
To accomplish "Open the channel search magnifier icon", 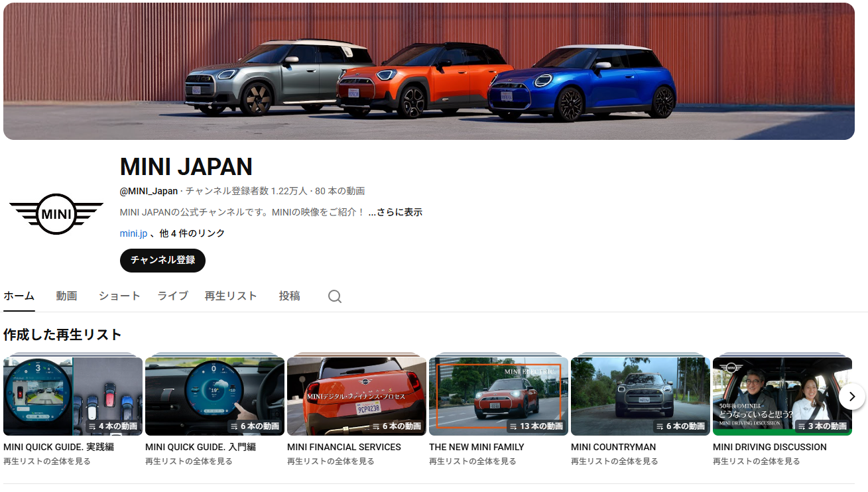I will [335, 296].
